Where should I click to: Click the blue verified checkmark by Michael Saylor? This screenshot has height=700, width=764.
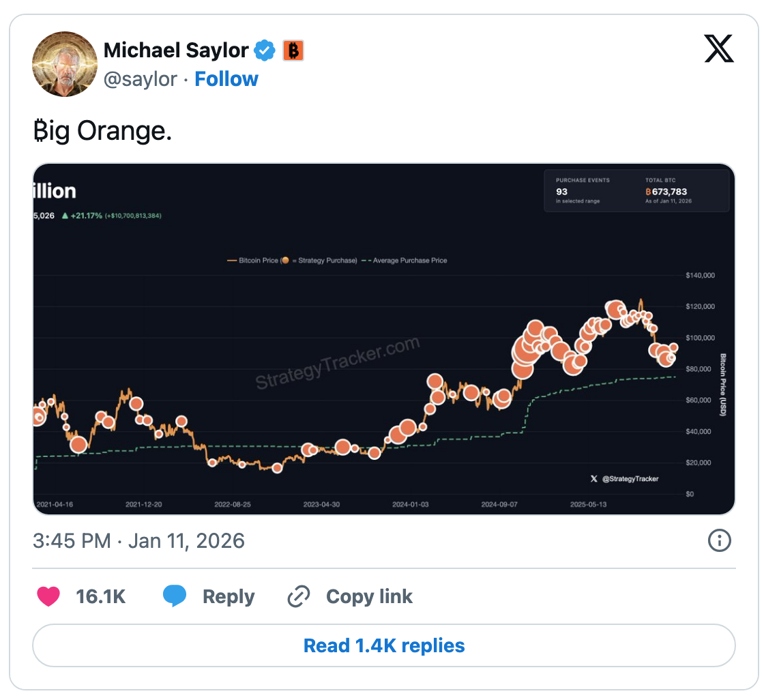tap(265, 50)
